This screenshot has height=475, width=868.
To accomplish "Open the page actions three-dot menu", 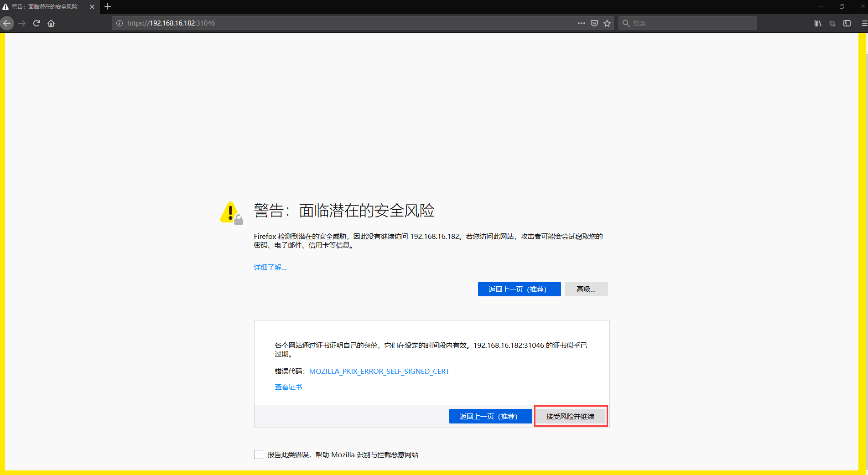I will pyautogui.click(x=581, y=23).
